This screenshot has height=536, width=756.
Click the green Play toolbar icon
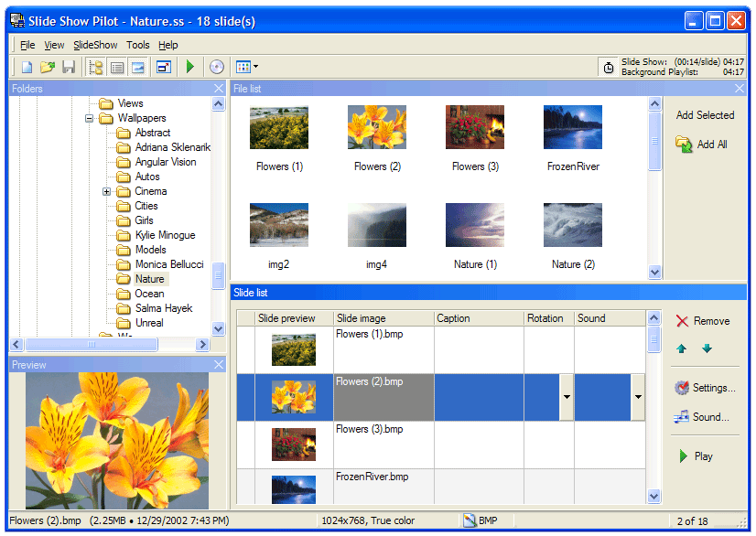(x=189, y=67)
